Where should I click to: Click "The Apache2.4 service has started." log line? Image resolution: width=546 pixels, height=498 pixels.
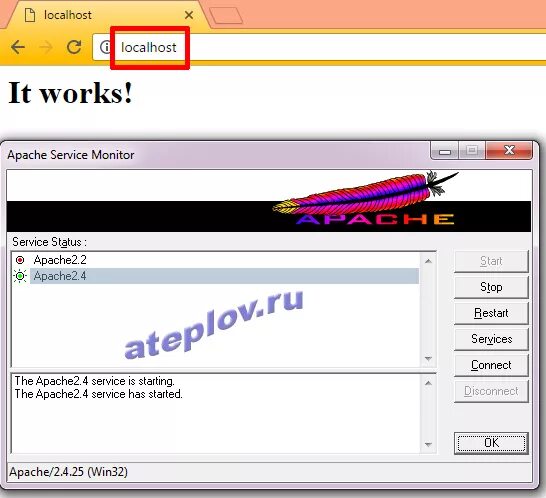tap(99, 394)
